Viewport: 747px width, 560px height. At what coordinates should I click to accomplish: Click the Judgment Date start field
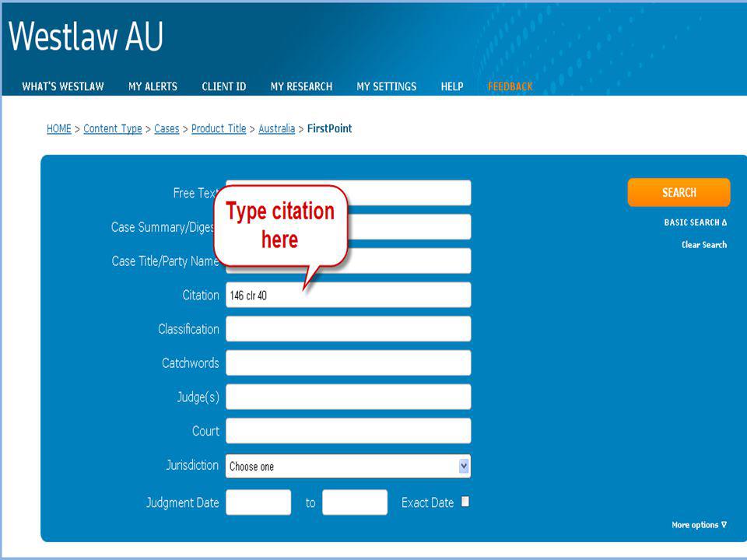click(258, 502)
